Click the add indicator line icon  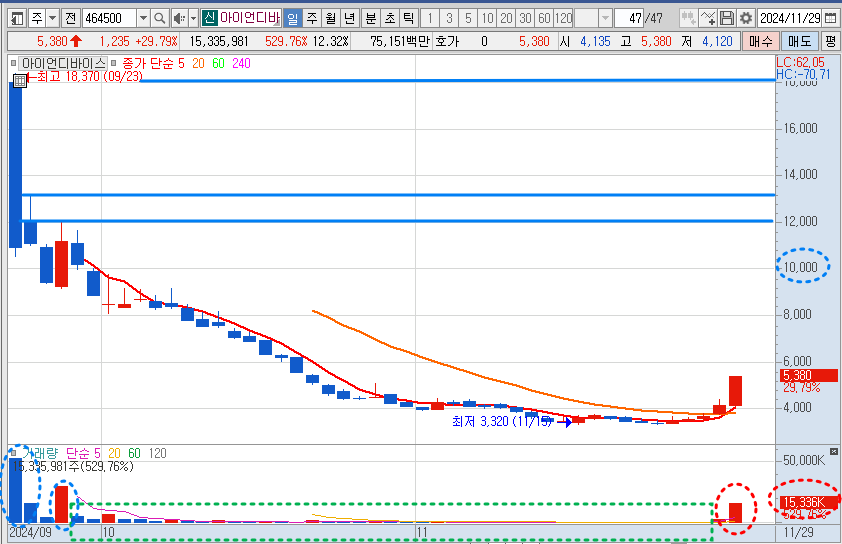[708, 19]
